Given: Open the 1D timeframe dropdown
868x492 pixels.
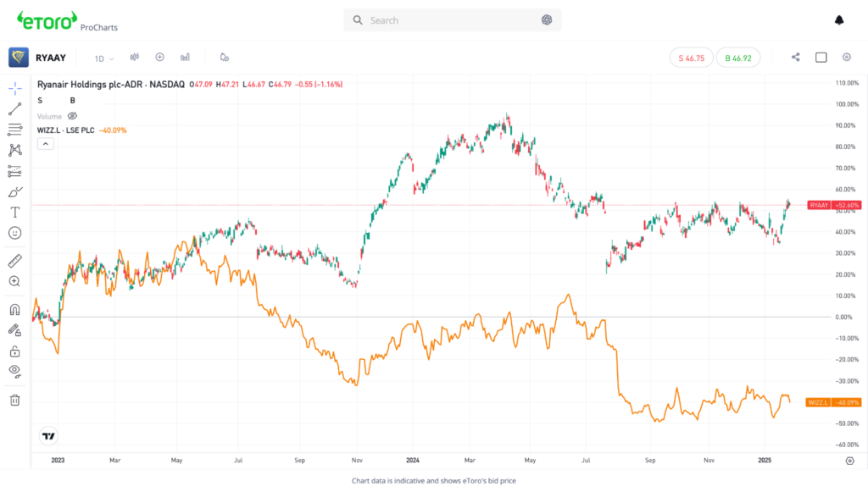Looking at the screenshot, I should click(x=103, y=58).
